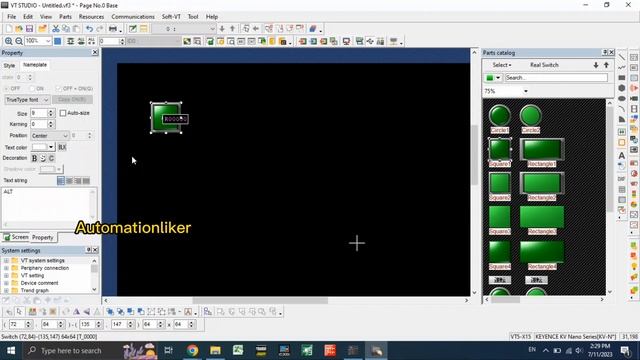640x360 pixels.
Task: Expand the Periphery connection tree node
Action: pos(6,268)
